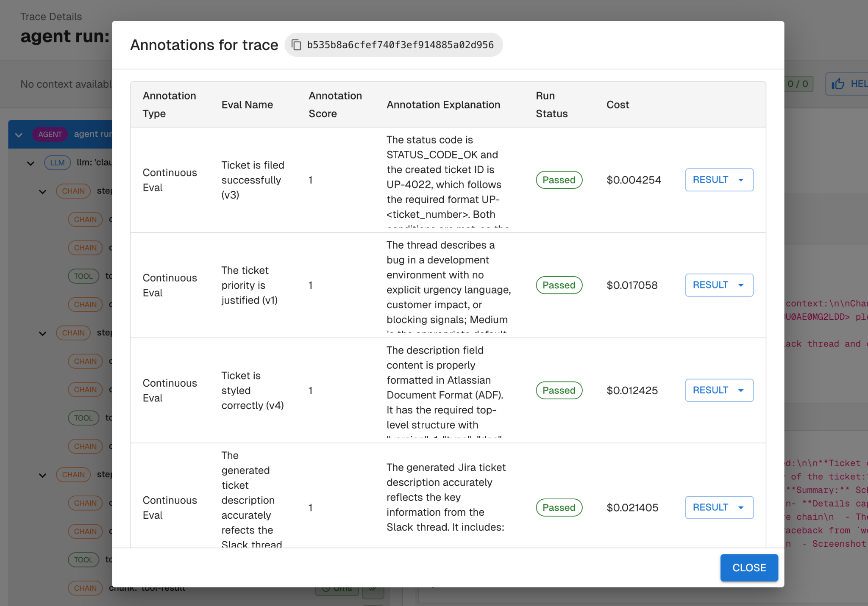Collapse the llm node chevron
The height and width of the screenshot is (606, 868).
tap(31, 163)
